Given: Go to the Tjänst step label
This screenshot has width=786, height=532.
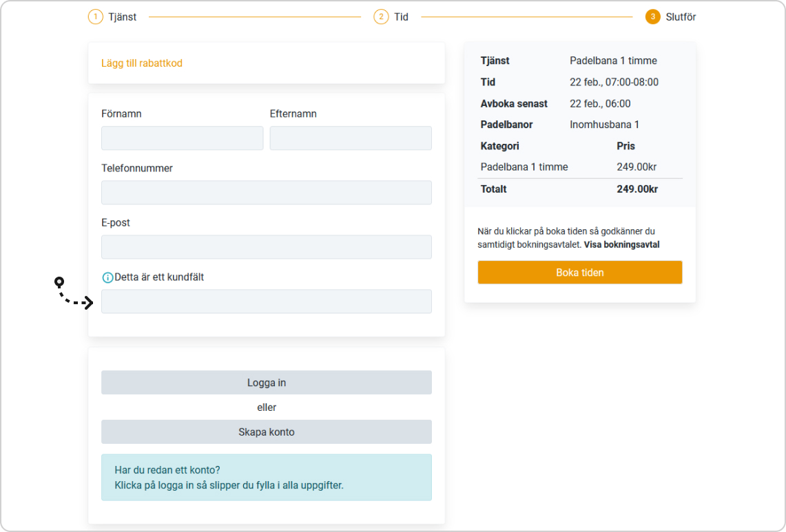Looking at the screenshot, I should tap(123, 17).
